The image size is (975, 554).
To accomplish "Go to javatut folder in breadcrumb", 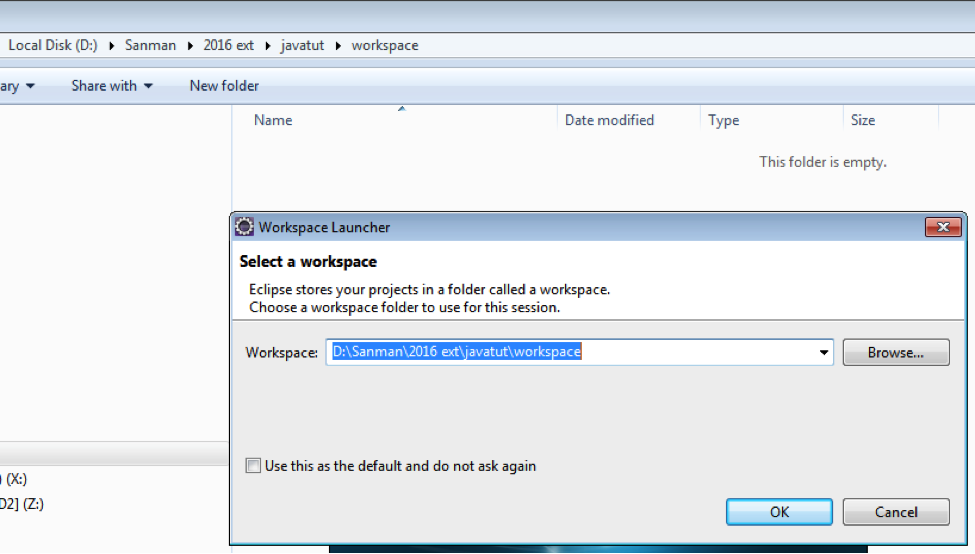I will pos(302,45).
